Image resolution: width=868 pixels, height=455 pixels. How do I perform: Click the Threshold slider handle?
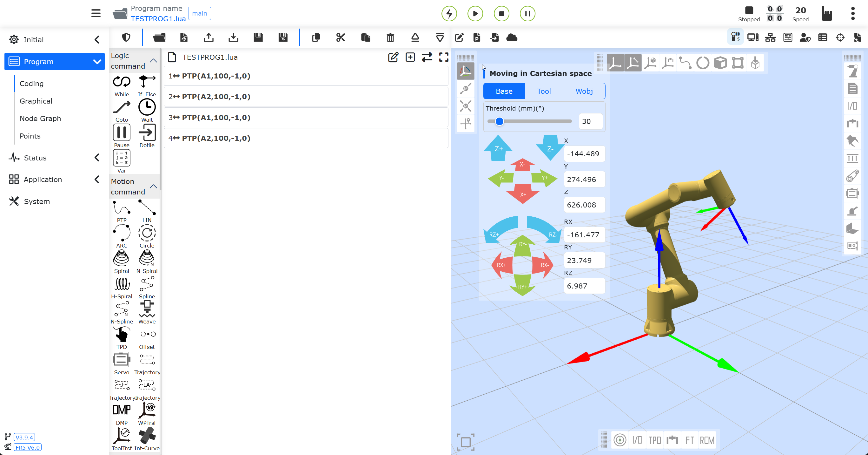[499, 121]
